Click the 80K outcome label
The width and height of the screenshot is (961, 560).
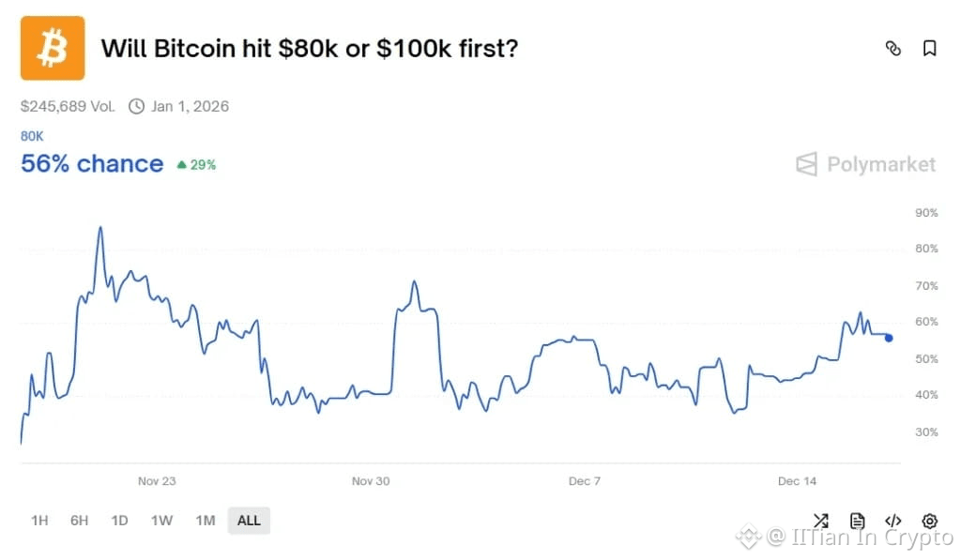(32, 136)
